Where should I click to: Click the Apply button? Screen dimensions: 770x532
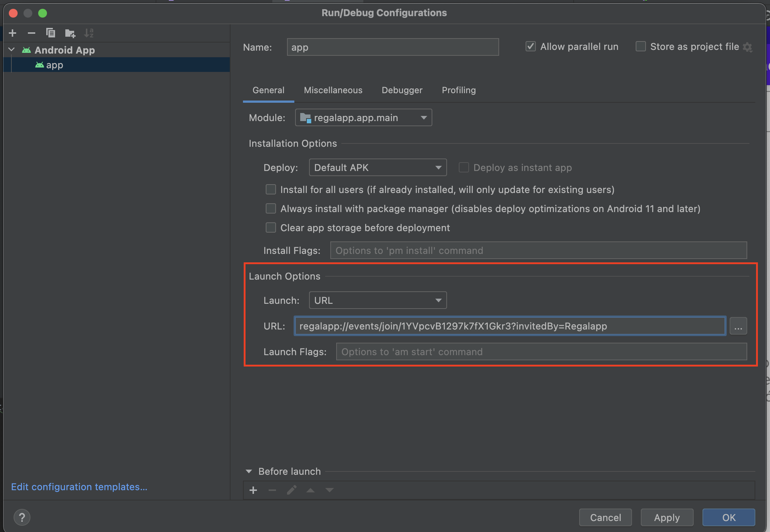pyautogui.click(x=667, y=517)
